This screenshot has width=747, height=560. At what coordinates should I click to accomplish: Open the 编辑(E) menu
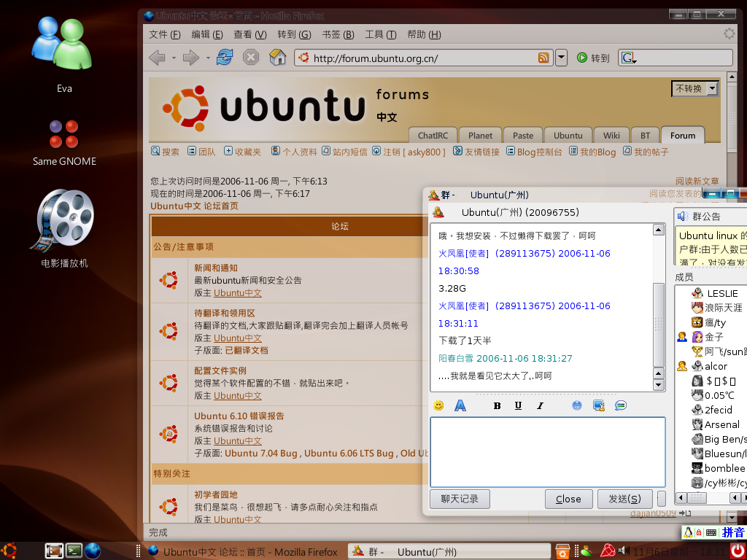point(206,35)
